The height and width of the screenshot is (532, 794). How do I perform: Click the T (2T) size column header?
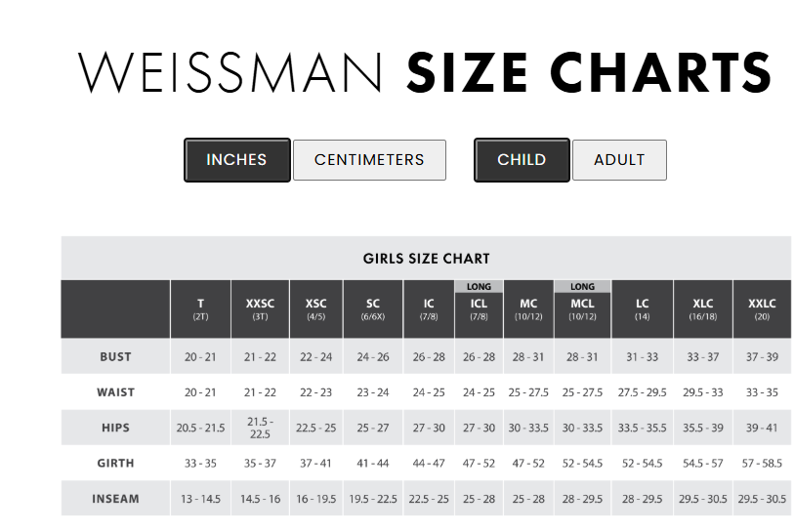pos(200,309)
